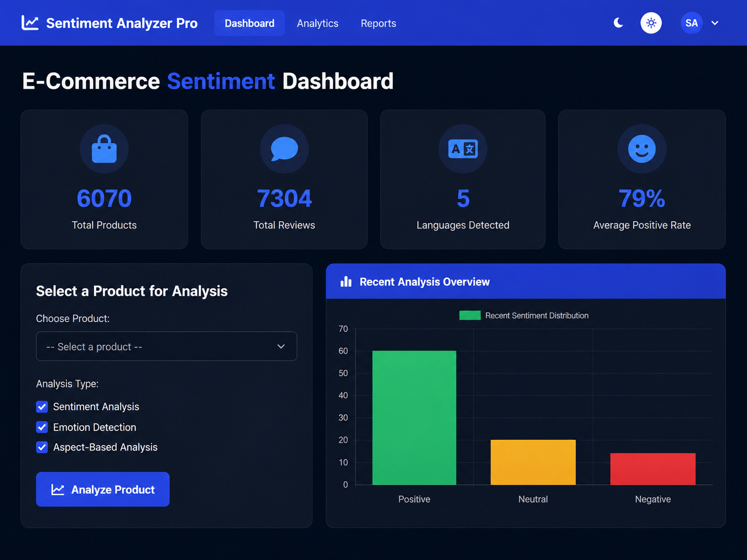Click the Total Products label

click(104, 225)
